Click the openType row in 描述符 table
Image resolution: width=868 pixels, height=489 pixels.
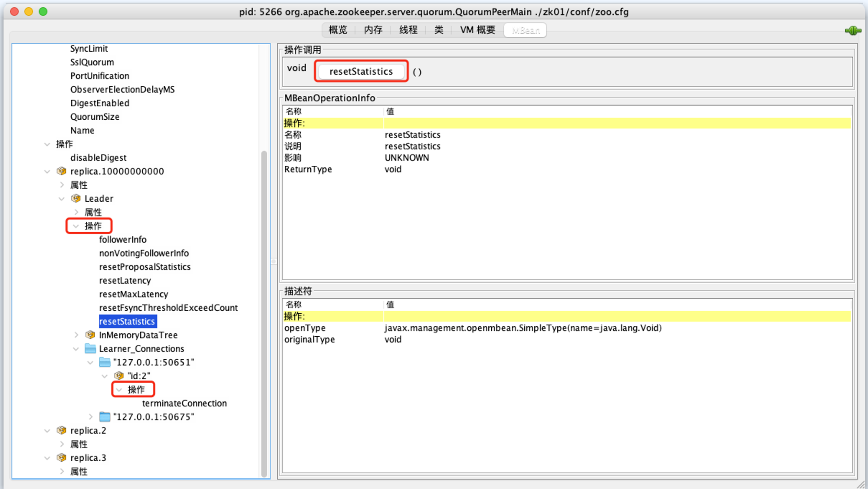click(x=567, y=328)
